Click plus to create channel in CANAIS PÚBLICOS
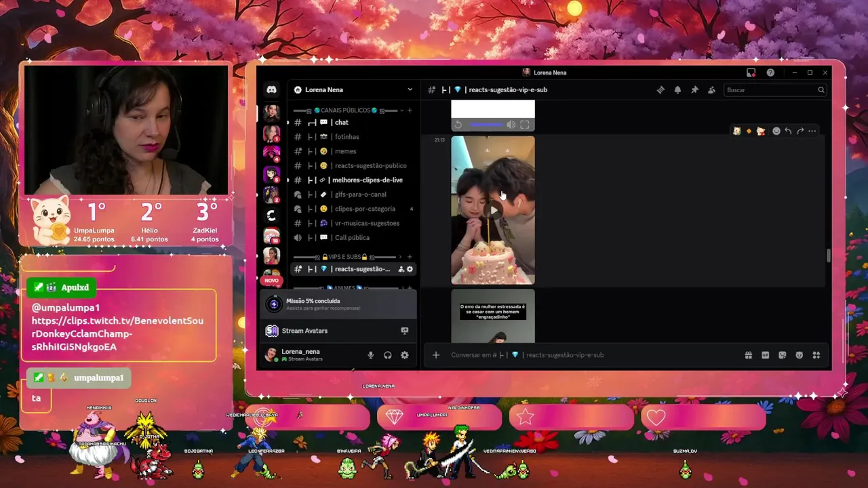 pos(410,110)
